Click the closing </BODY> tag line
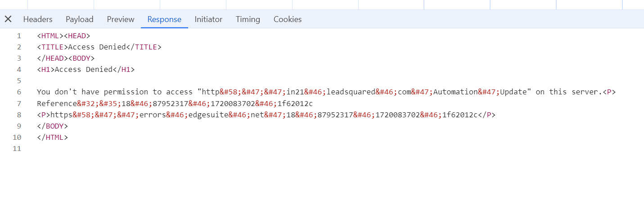The height and width of the screenshot is (222, 644). pos(52,126)
